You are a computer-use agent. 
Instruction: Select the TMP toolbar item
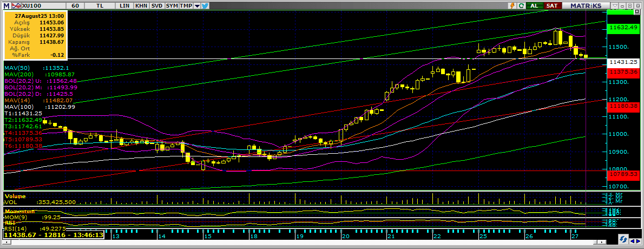(x=186, y=5)
